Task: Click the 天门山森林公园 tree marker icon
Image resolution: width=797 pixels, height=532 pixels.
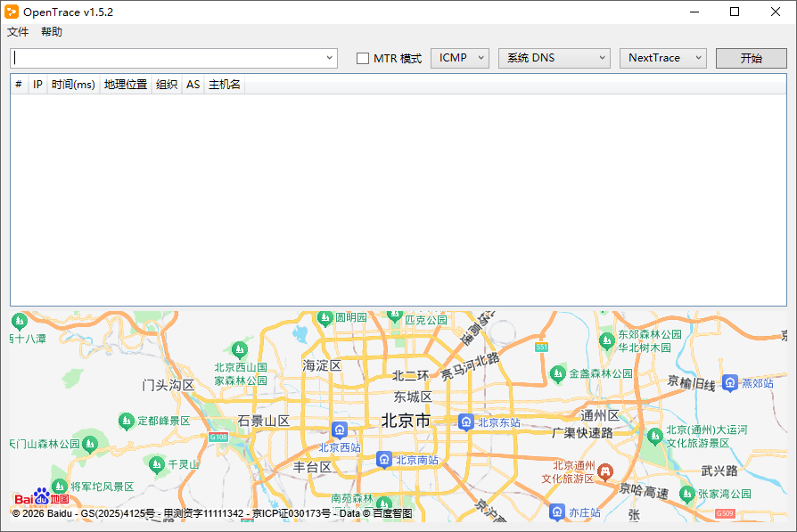Action: coord(90,445)
